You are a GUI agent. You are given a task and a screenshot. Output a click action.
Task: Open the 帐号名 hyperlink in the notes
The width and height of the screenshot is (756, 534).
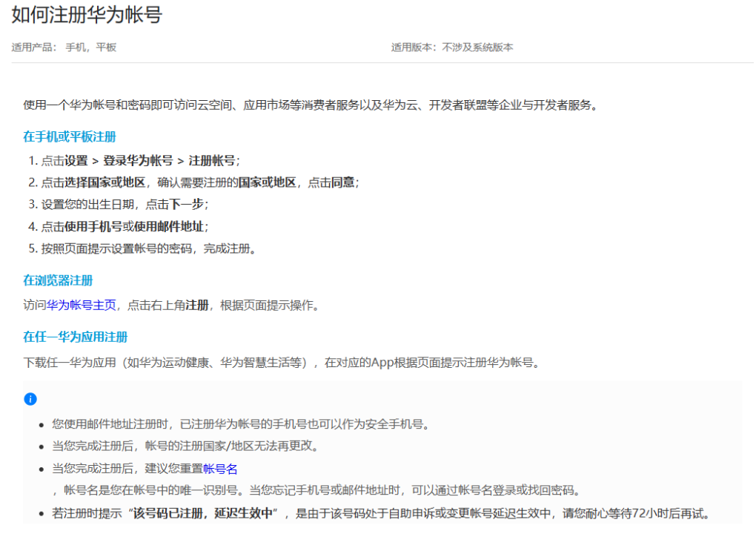220,469
